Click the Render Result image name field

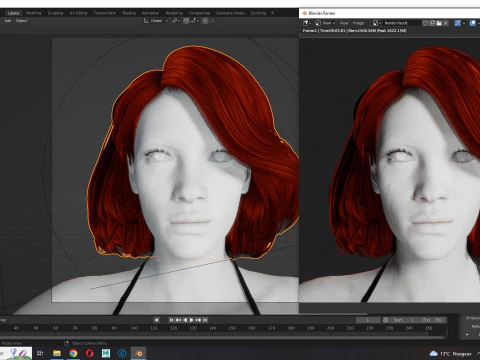coord(402,23)
